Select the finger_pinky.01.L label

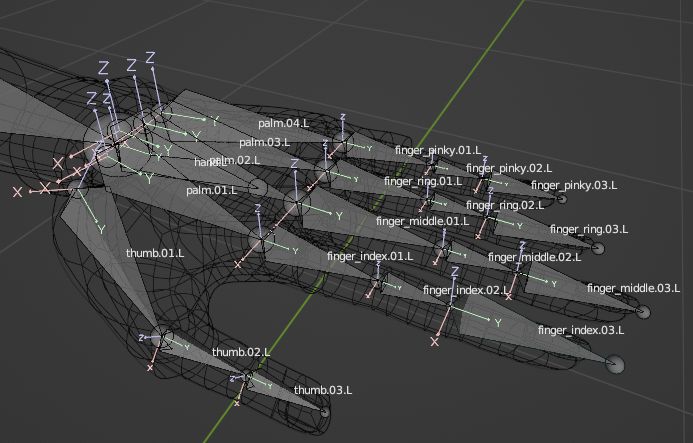coord(438,150)
